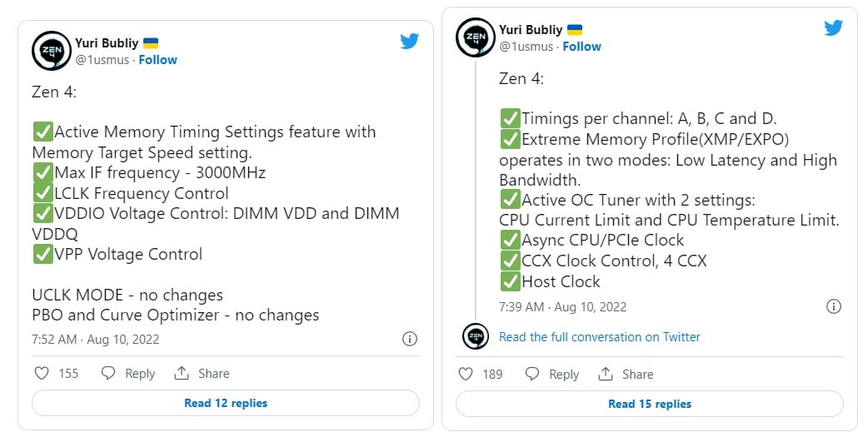This screenshot has width=868, height=437.
Task: Like the left tweet with 155 likes
Action: pyautogui.click(x=42, y=374)
